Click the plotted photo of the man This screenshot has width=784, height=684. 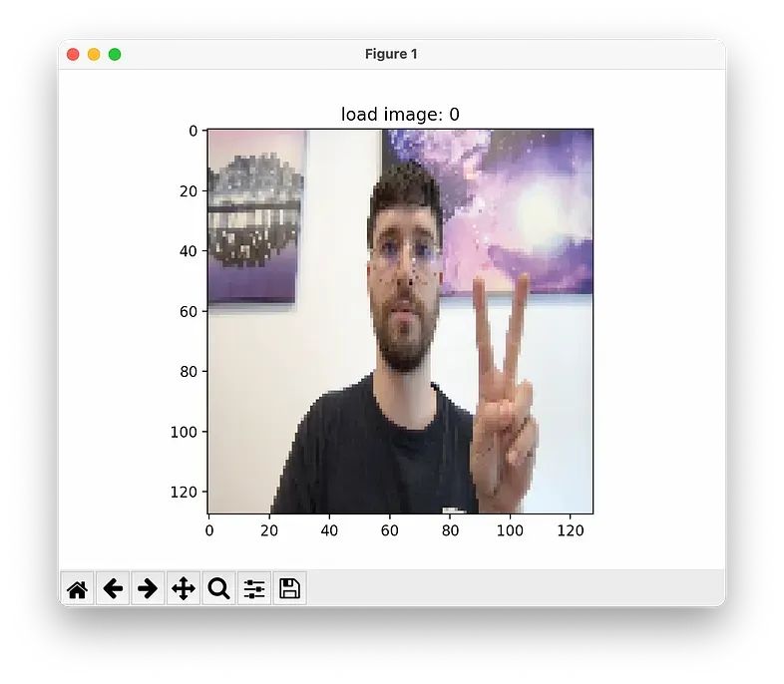tap(401, 321)
